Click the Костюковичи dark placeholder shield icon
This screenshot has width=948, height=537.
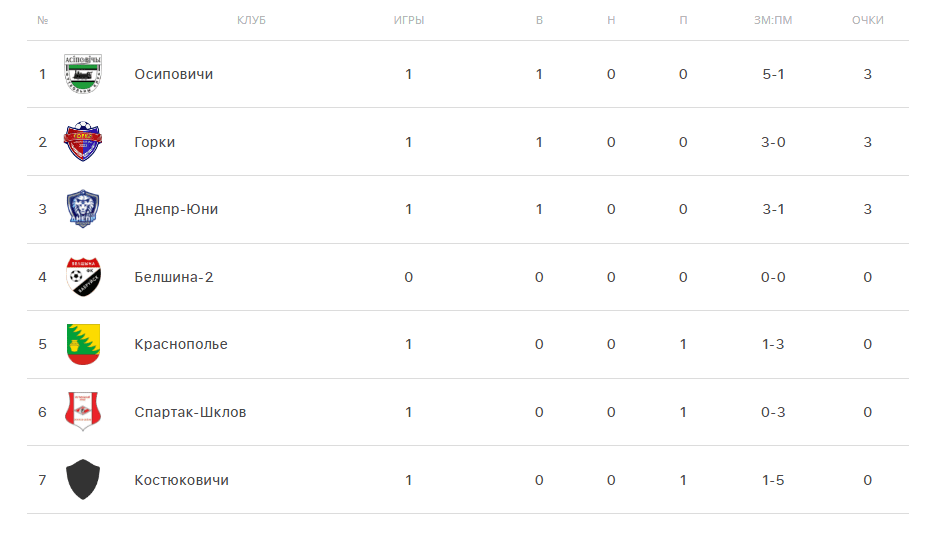83,480
